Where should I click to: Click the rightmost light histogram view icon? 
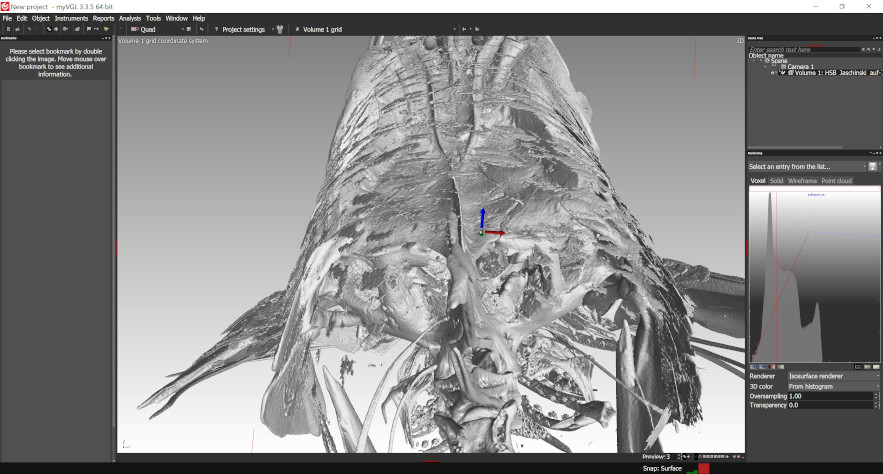(876, 367)
